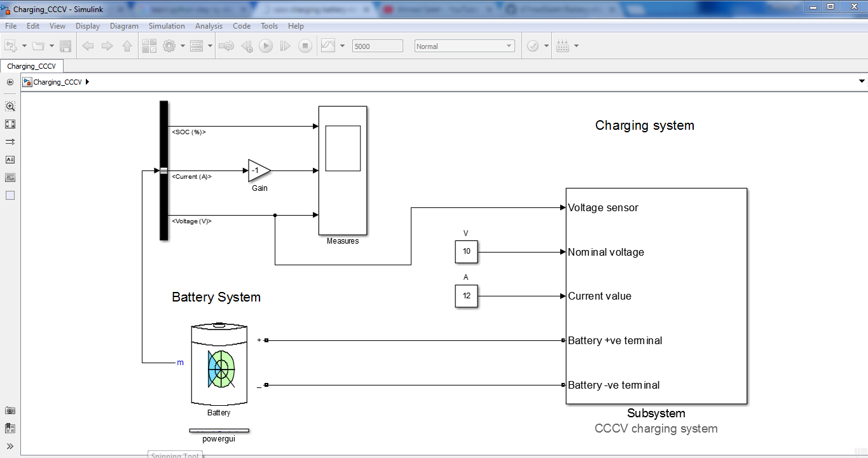Viewport: 868px width, 458px height.
Task: Open the Normal simulation mode dropdown
Action: click(x=464, y=46)
